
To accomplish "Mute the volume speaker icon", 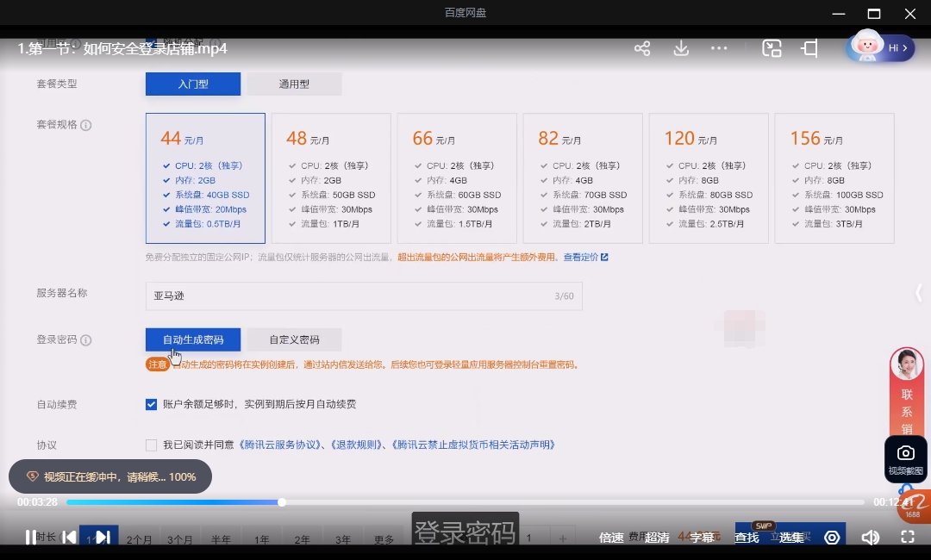I will point(870,538).
